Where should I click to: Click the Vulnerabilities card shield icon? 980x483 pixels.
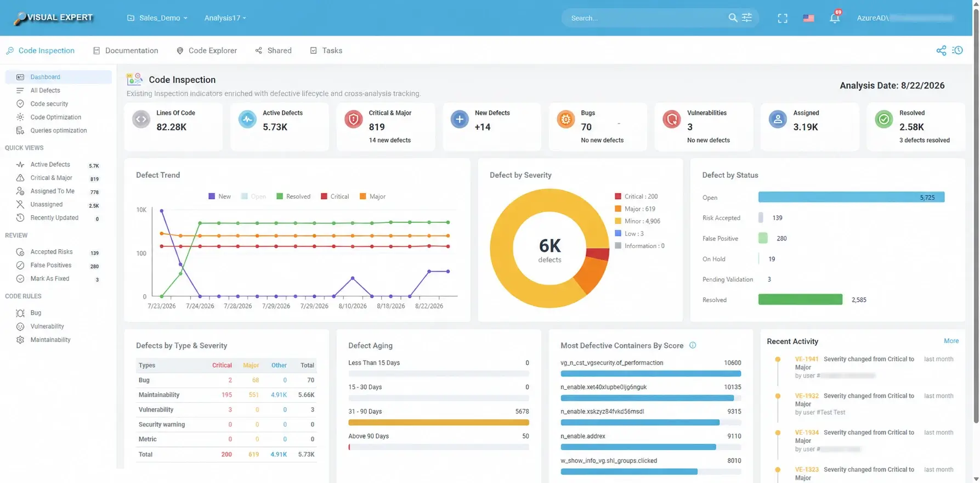click(x=672, y=119)
